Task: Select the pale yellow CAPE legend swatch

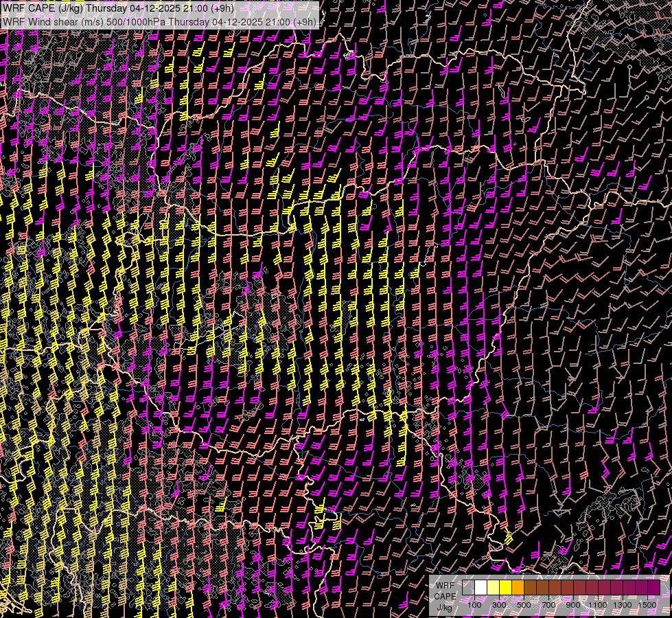Action: coord(493,588)
